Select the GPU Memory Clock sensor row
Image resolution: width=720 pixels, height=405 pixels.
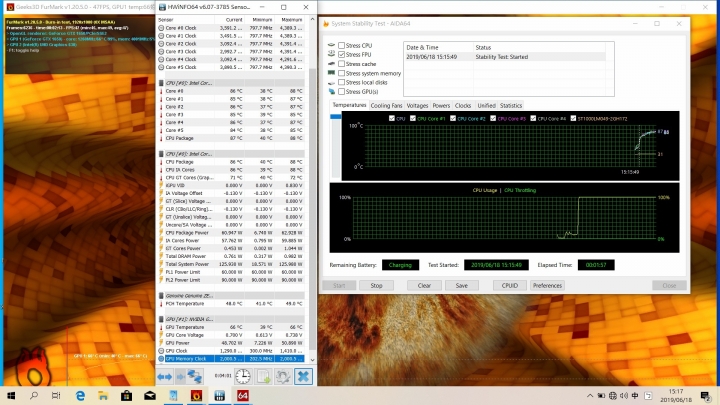pos(231,359)
